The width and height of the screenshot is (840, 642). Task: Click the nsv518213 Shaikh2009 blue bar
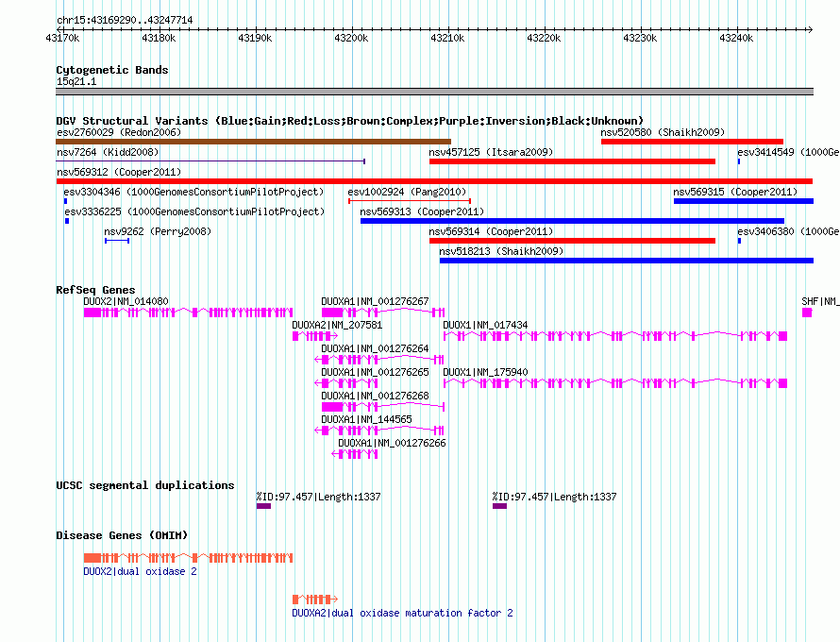tap(627, 261)
